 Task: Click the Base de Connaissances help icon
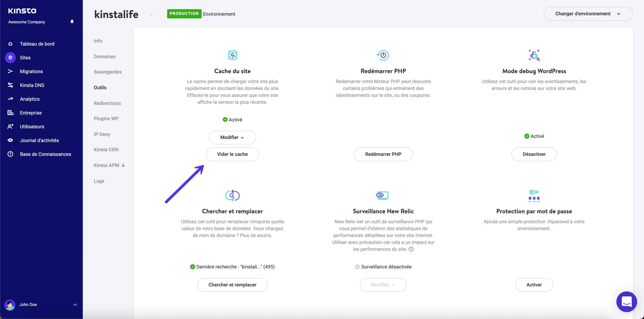[10, 154]
